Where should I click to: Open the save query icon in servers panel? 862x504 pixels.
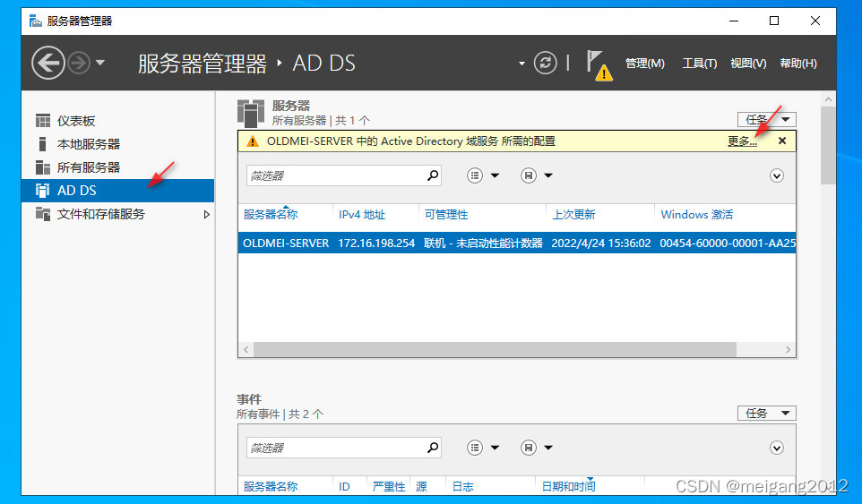(529, 175)
